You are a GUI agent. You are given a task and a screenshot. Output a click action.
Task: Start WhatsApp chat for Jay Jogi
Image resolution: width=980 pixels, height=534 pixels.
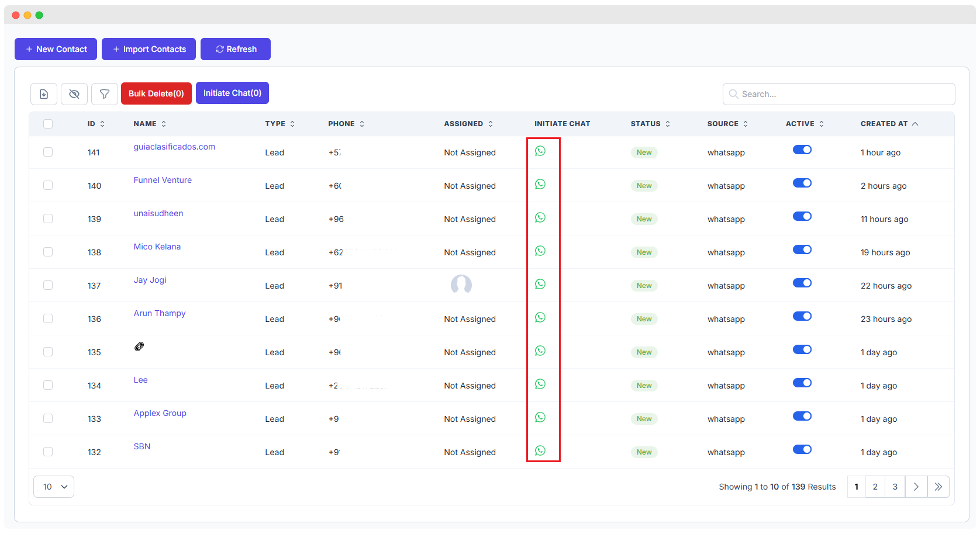coord(540,284)
